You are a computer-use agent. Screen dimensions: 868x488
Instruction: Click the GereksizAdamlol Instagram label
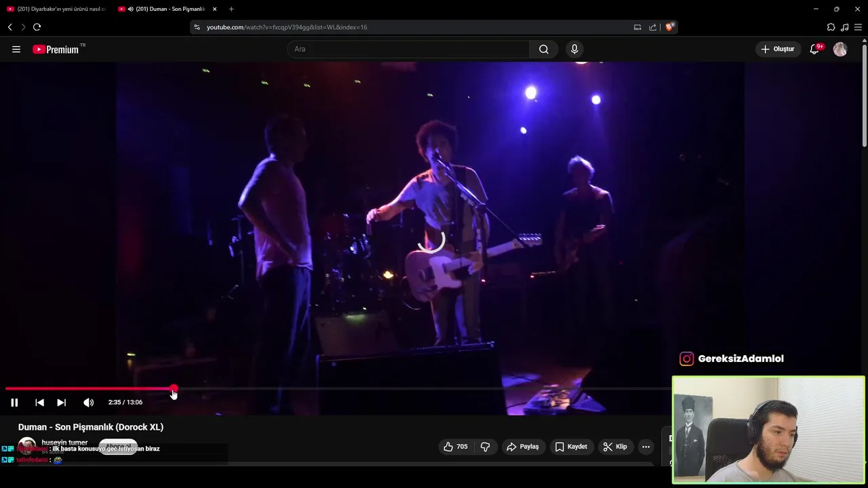[732, 359]
